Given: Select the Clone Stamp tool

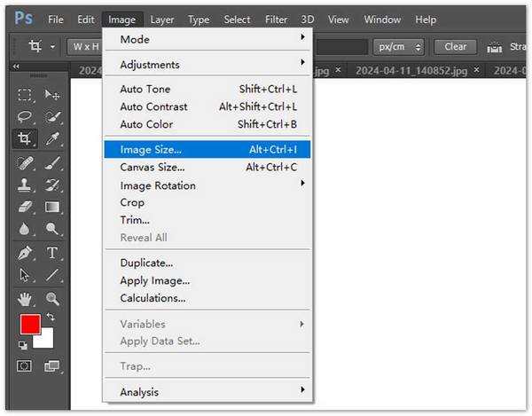Looking at the screenshot, I should pos(25,185).
